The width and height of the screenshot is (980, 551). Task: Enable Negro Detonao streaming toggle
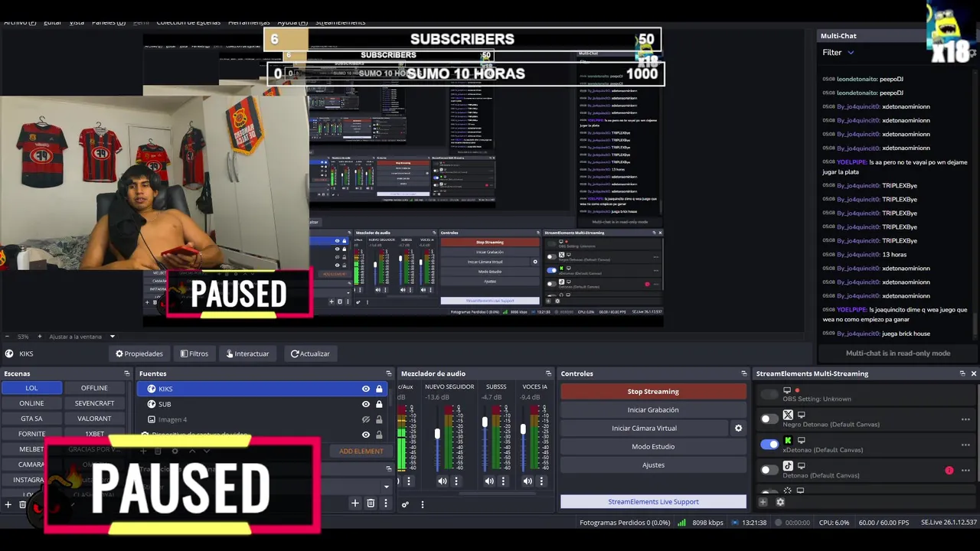(769, 419)
